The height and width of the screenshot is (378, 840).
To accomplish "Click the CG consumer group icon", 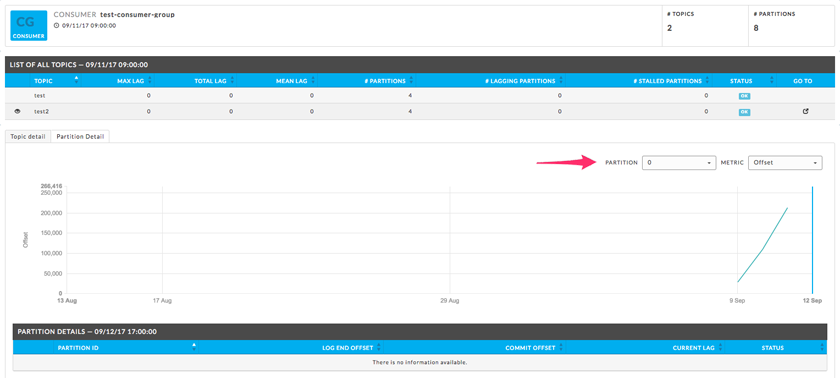I will 28,25.
